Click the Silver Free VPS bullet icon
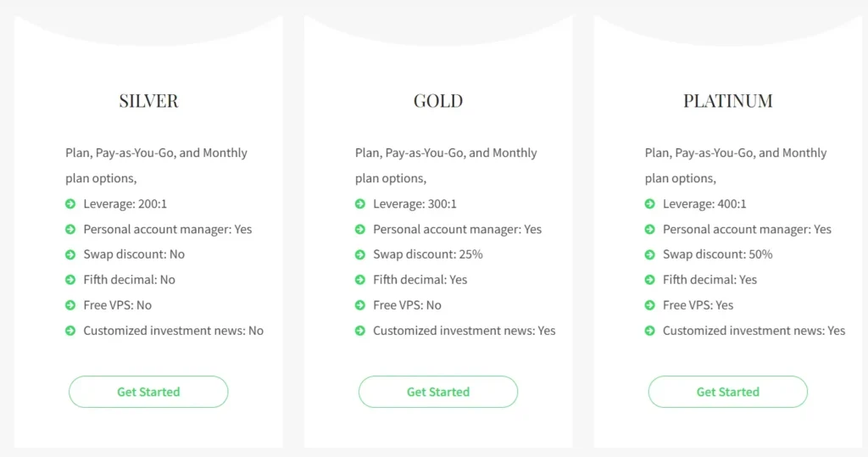Image resolution: width=868 pixels, height=457 pixels. click(x=70, y=305)
